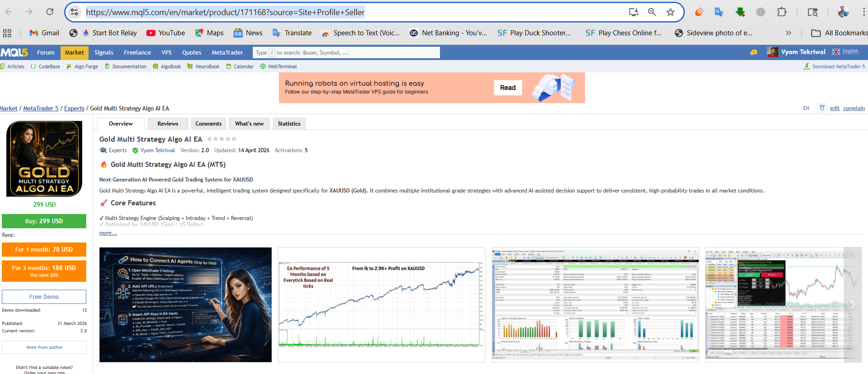
Task: Open the Gmail bookmark
Action: pyautogui.click(x=45, y=33)
